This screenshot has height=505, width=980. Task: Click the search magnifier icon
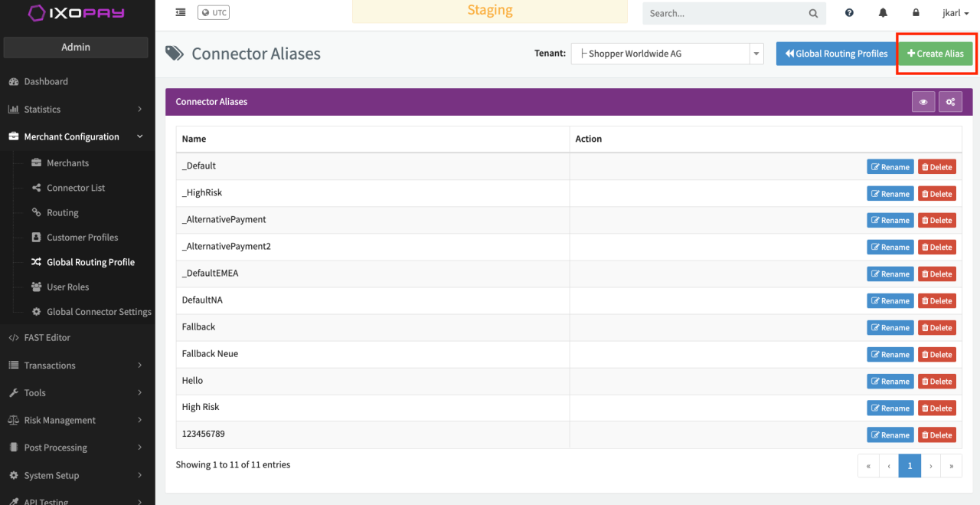[813, 13]
